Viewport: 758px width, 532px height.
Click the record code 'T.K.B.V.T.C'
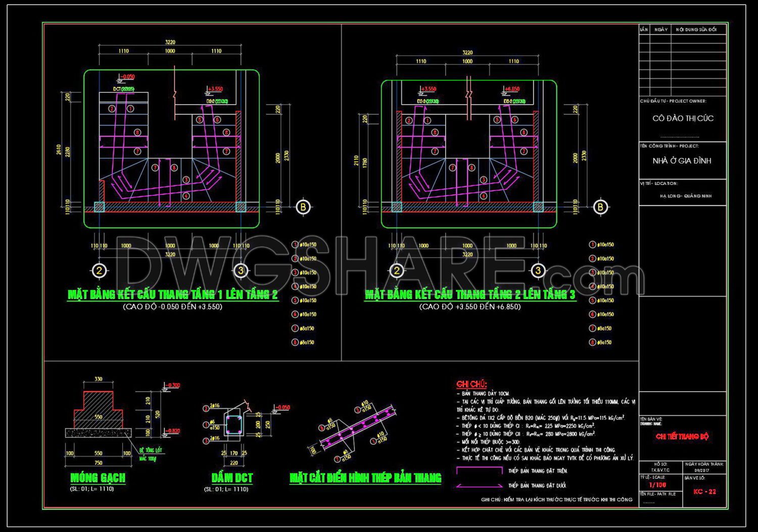coord(661,470)
